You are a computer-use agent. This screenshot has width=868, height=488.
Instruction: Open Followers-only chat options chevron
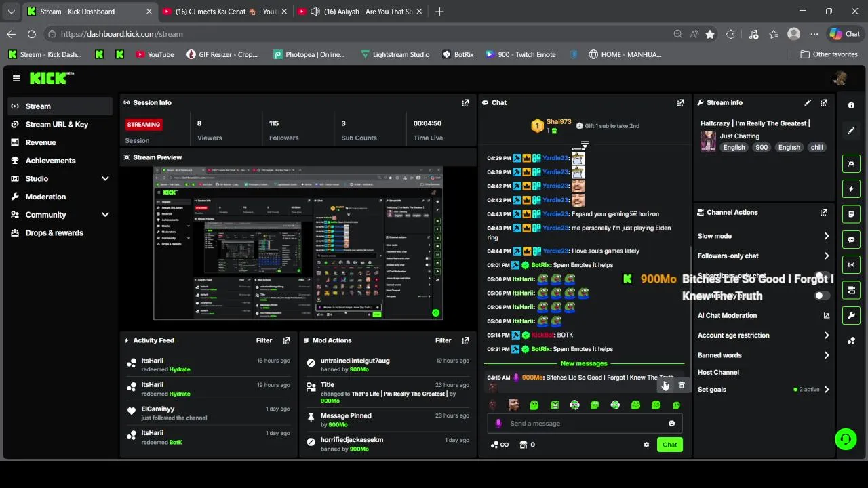[826, 256]
